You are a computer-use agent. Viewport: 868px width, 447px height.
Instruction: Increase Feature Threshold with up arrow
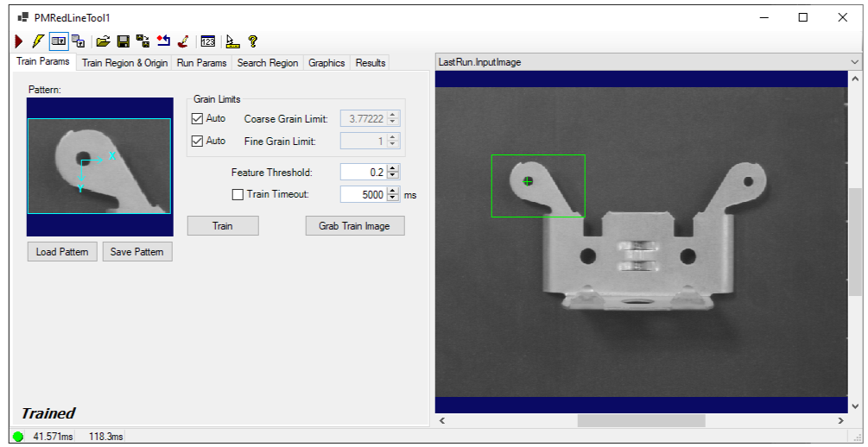click(393, 168)
